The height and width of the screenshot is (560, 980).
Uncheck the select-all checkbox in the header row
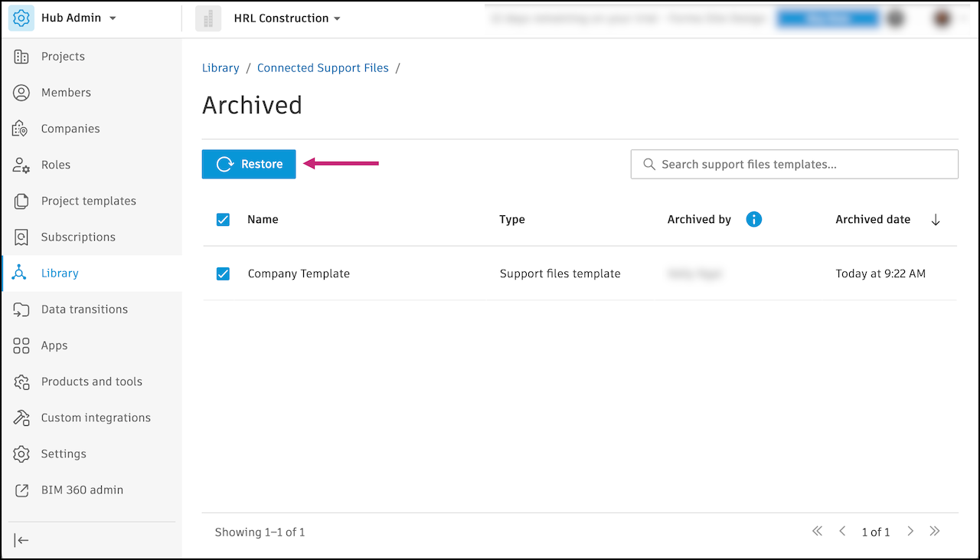click(223, 219)
